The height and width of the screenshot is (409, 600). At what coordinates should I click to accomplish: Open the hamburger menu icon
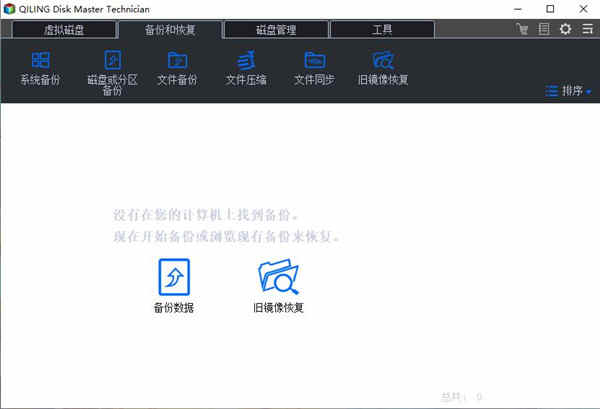click(587, 29)
